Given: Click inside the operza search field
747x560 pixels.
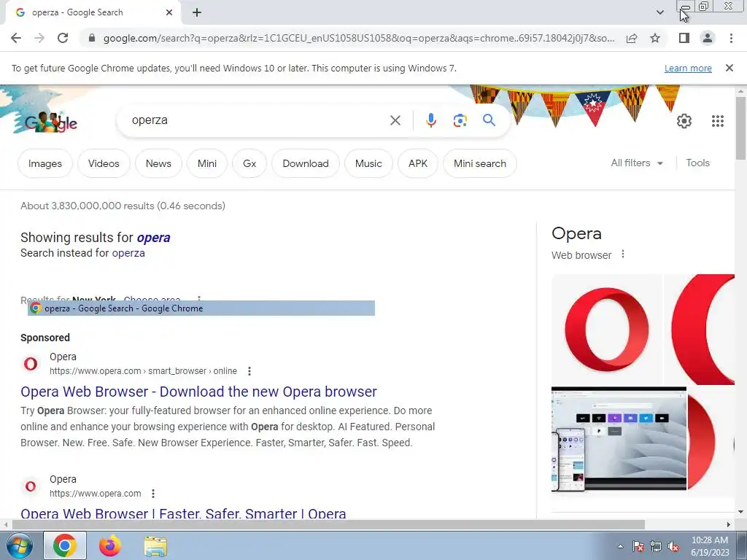Looking at the screenshot, I should click(x=258, y=120).
